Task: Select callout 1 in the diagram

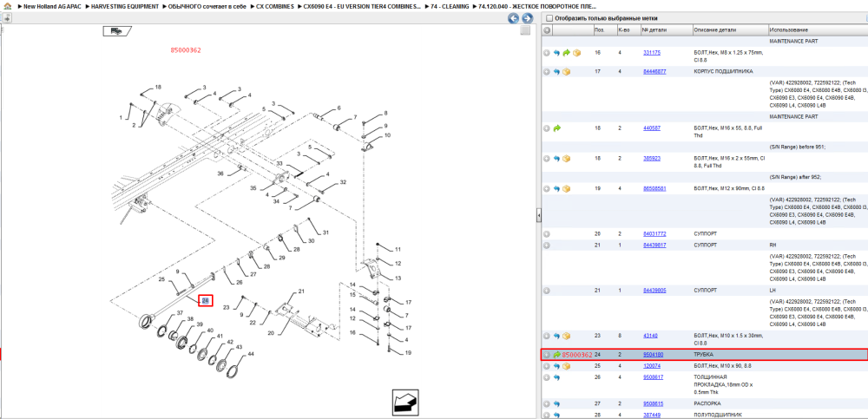Action: (x=121, y=117)
